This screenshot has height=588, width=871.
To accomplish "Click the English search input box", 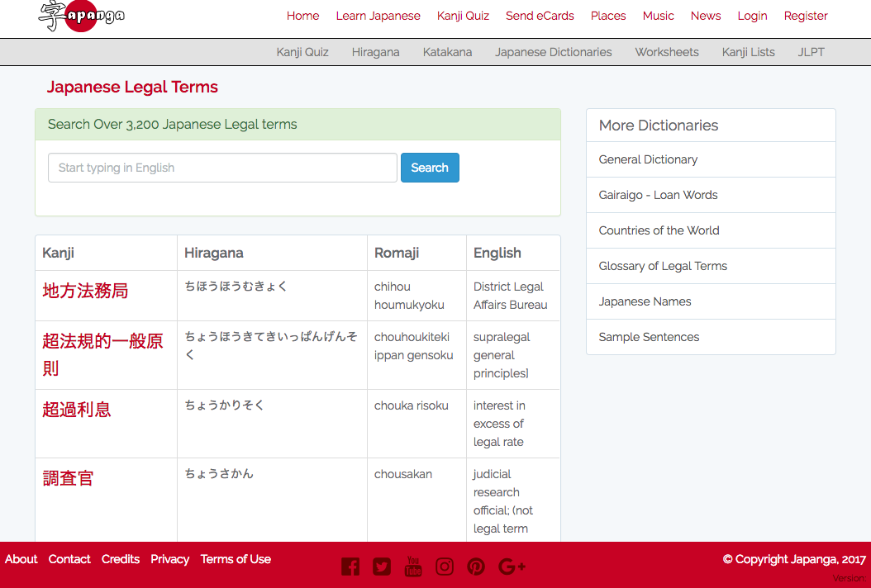I will pos(221,168).
